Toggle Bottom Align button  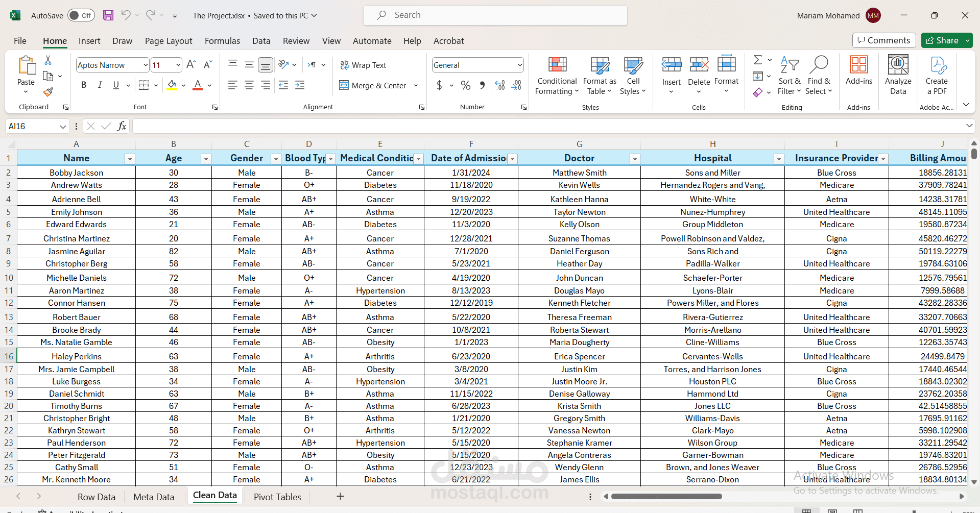click(x=265, y=64)
